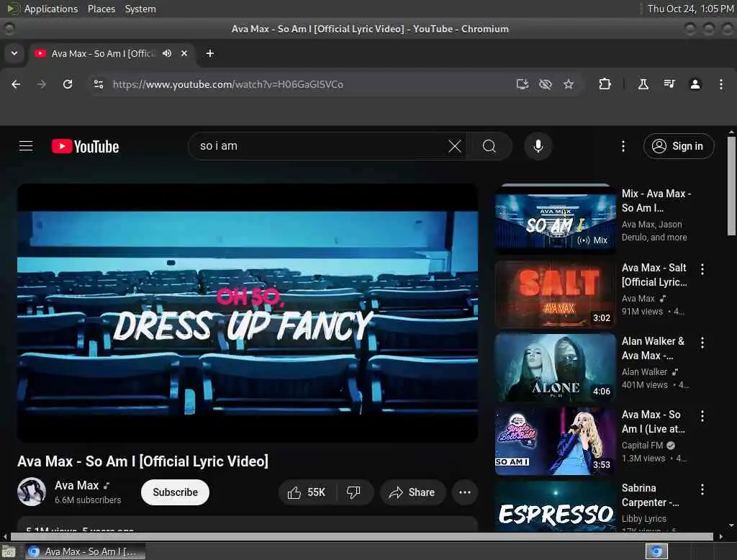Screen dimensions: 737x560
Task: Go to the YouTube home logo
Action: pos(85,146)
